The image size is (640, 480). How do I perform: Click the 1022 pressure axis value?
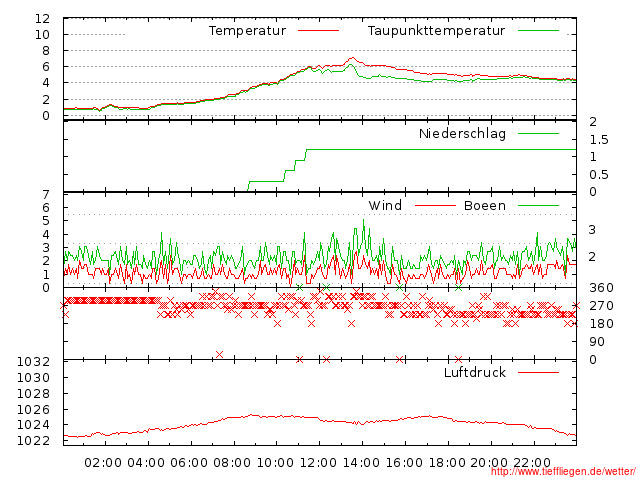click(x=33, y=441)
